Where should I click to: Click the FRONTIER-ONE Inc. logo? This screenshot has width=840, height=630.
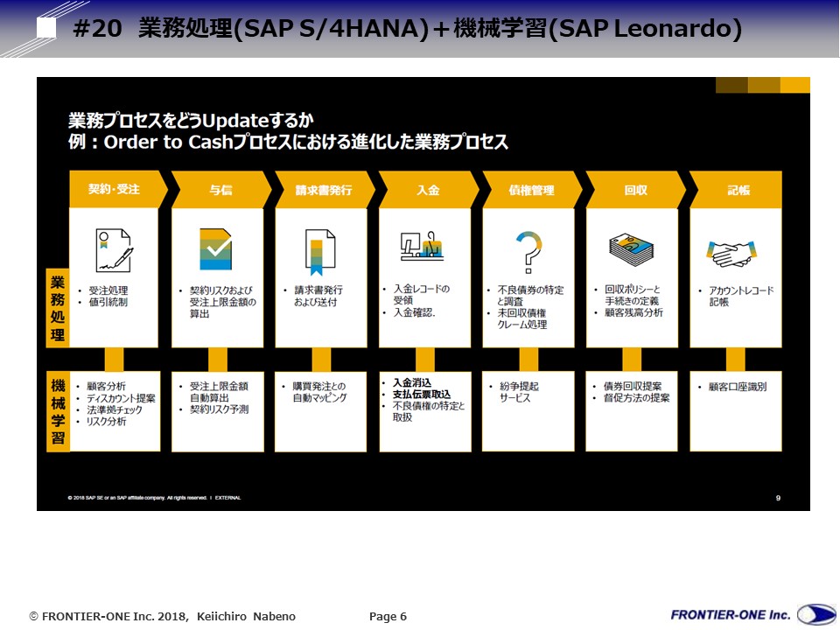[752, 614]
